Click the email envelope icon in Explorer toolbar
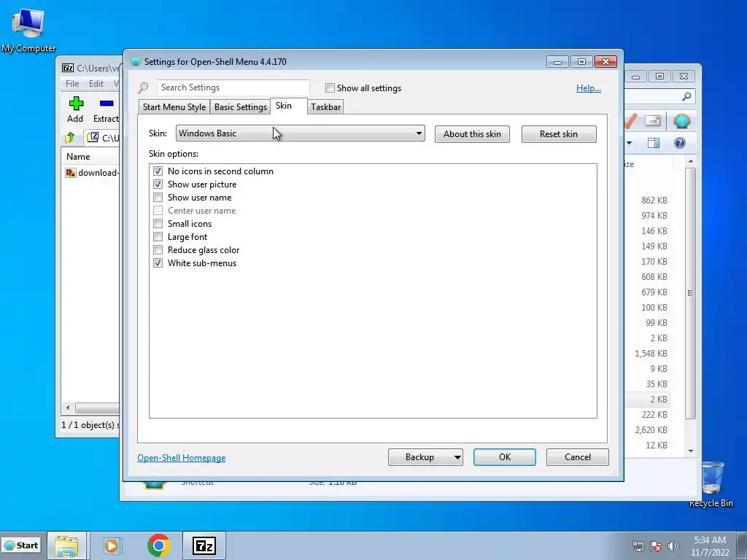The height and width of the screenshot is (560, 747). point(653,121)
